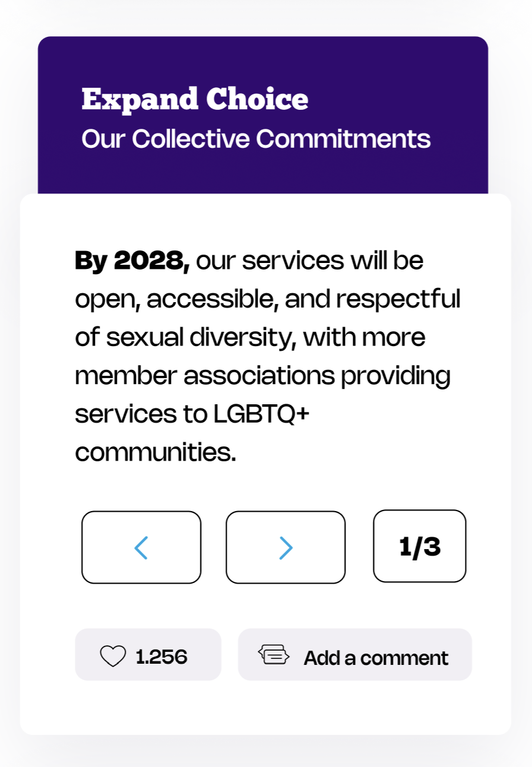Image resolution: width=532 pixels, height=767 pixels.
Task: Click the left chevron arrow icon
Action: (x=141, y=547)
